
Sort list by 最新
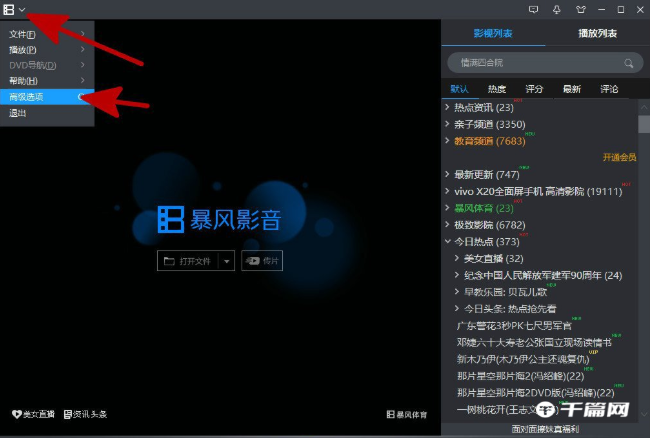[572, 89]
